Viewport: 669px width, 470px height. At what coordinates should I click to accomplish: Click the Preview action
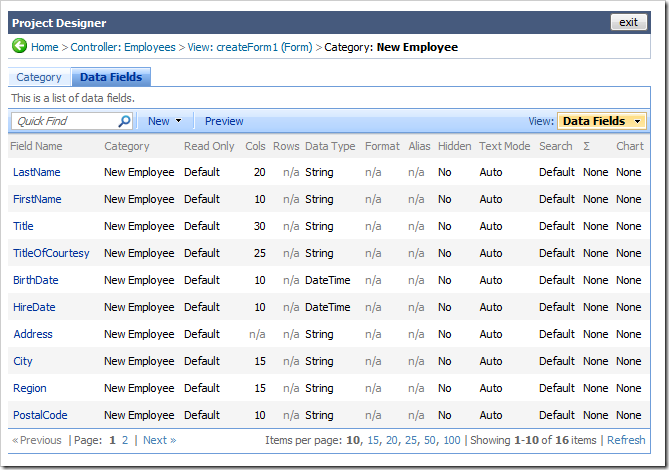point(224,121)
